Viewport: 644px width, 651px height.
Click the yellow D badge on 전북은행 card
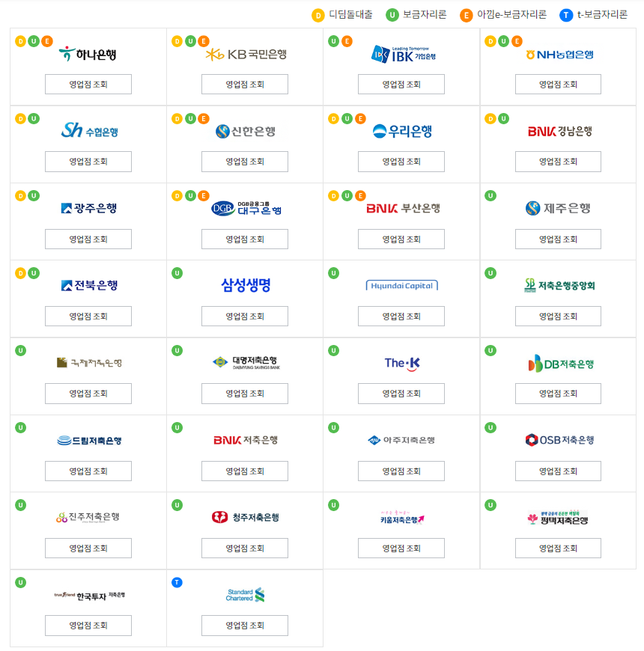coord(20,273)
